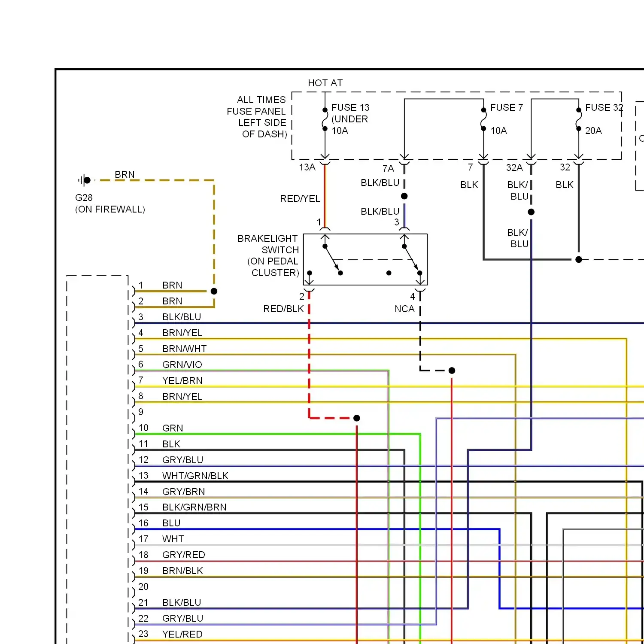Click the '13A' connector label
This screenshot has height=644, width=644.
point(307,167)
